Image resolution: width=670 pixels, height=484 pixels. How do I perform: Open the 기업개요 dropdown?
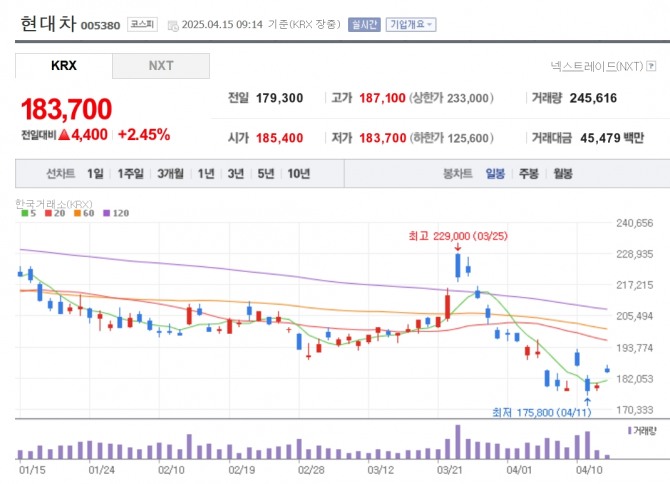coord(411,24)
